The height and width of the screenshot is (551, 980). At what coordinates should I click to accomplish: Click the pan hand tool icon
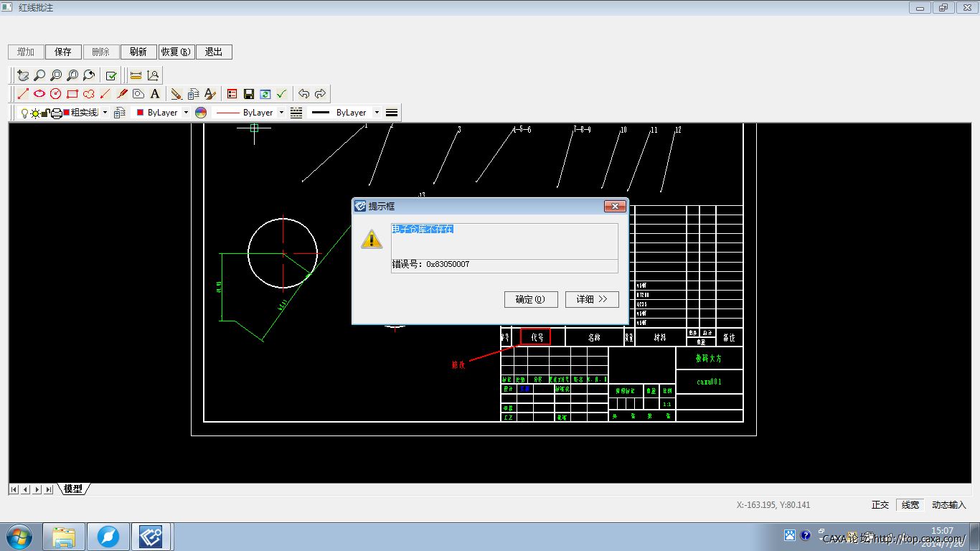coord(23,75)
